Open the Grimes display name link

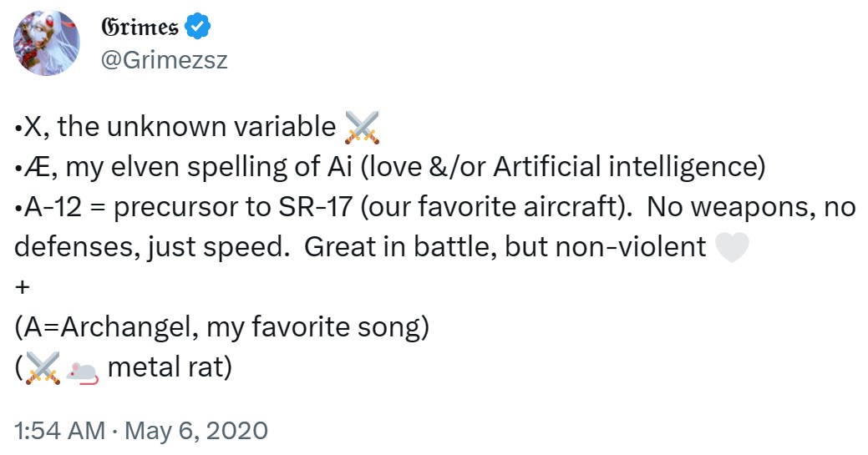(140, 27)
